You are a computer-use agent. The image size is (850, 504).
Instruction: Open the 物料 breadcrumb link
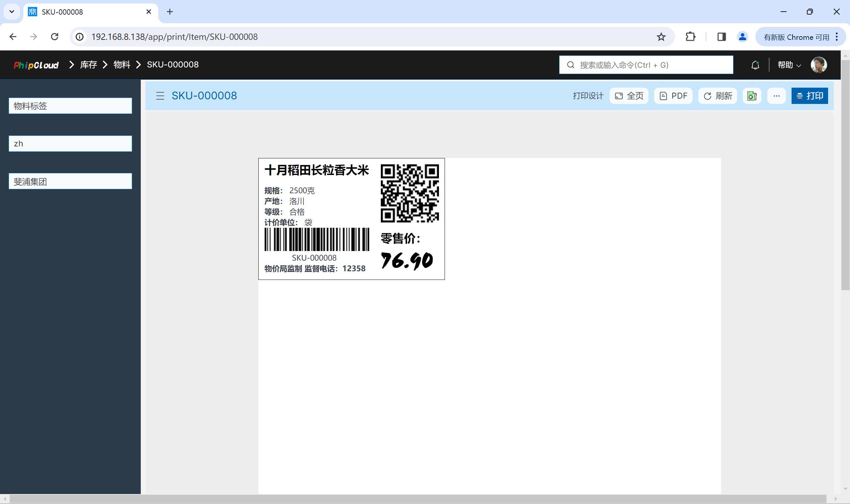coord(122,64)
